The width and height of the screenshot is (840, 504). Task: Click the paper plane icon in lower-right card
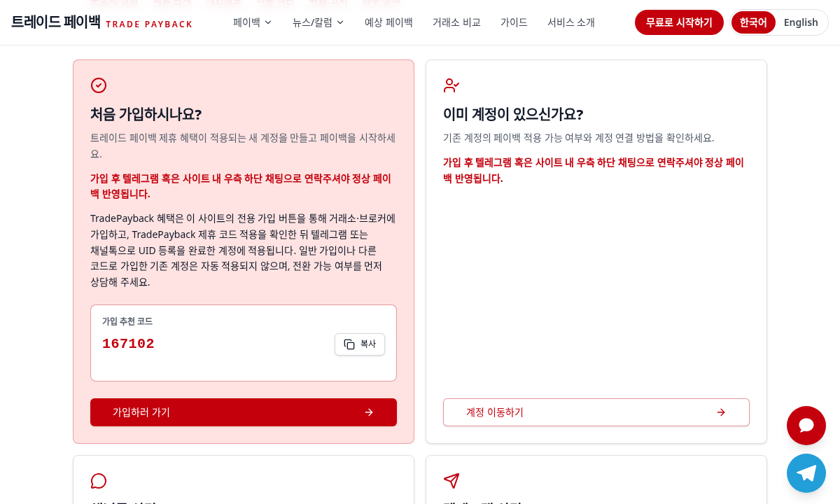click(x=451, y=481)
